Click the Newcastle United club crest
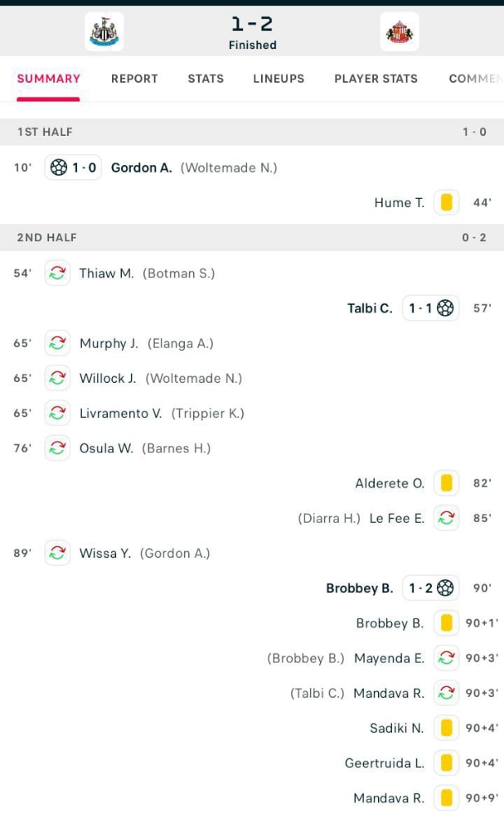Screen dimensions: 504x818 point(104,32)
